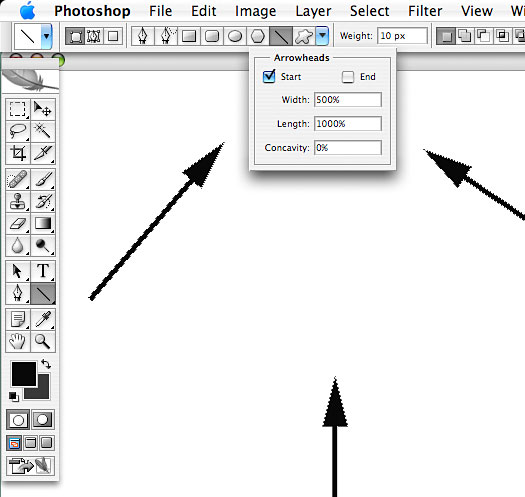This screenshot has height=497, width=525.
Task: Open the Select menu
Action: pos(370,11)
